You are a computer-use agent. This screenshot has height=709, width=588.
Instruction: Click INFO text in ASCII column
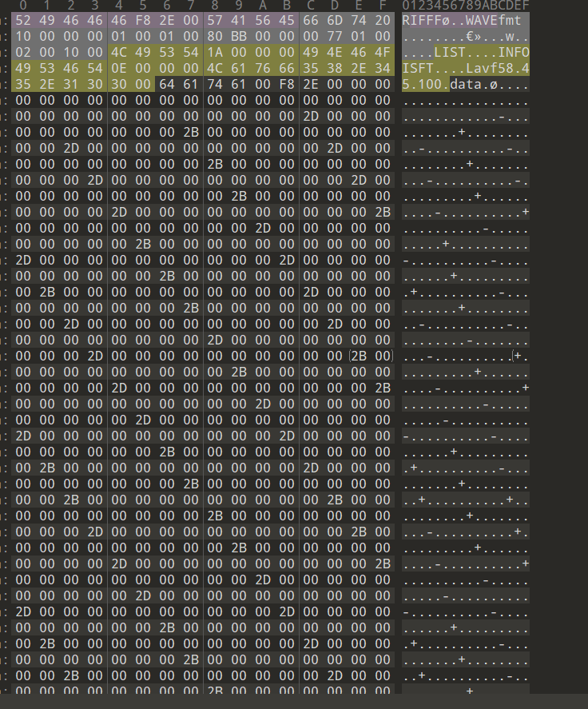(x=514, y=53)
